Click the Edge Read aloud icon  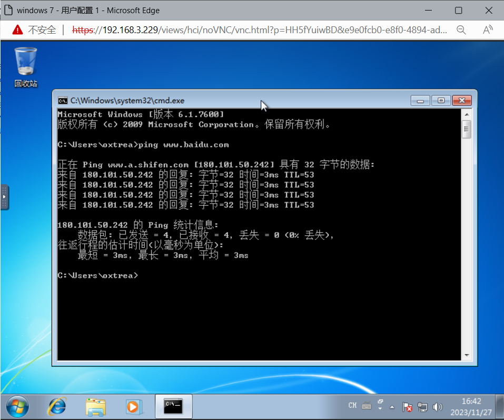pos(488,30)
